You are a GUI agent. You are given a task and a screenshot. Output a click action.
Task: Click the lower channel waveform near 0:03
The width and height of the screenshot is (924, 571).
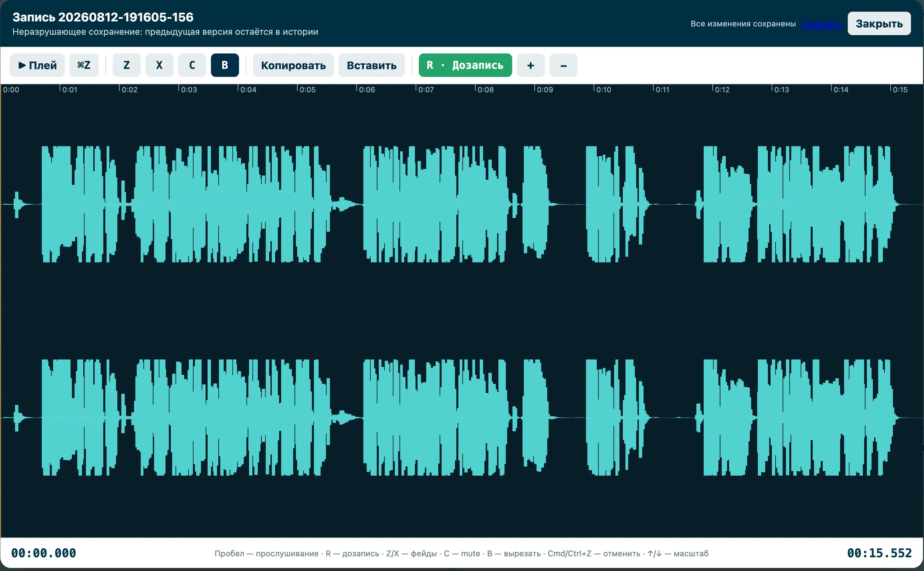coord(179,418)
